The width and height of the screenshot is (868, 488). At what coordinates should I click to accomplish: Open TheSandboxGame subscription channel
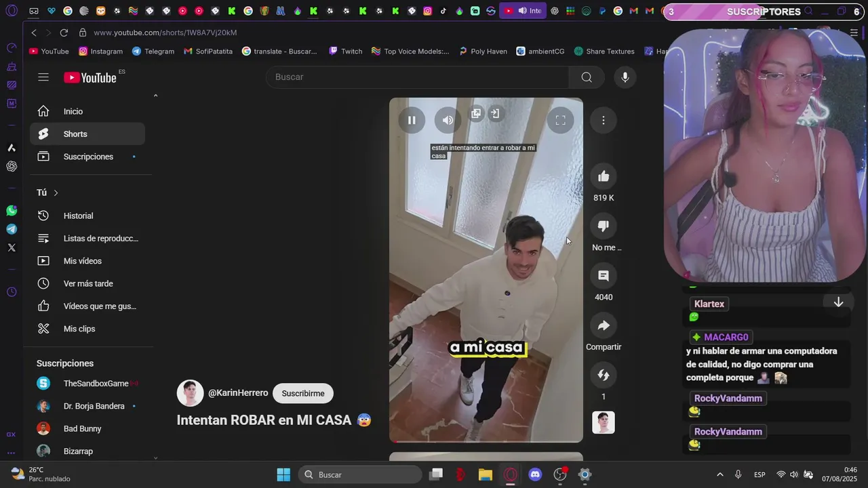tap(87, 384)
